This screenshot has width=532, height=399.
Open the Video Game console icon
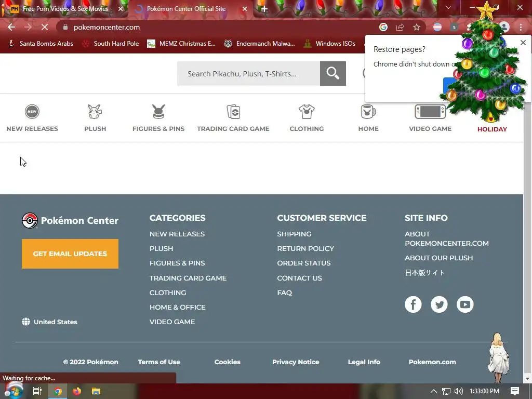coord(430,112)
